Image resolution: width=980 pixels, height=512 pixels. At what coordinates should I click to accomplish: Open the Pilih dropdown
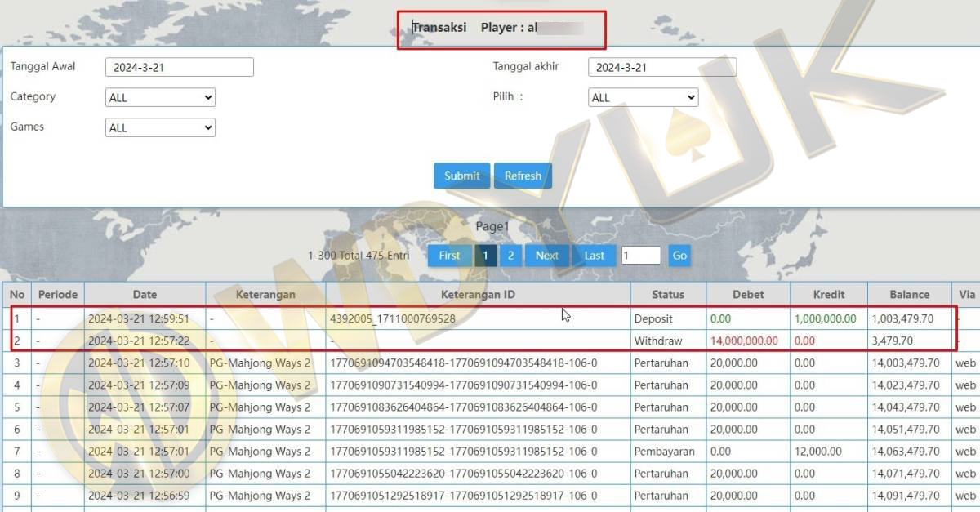coord(644,97)
